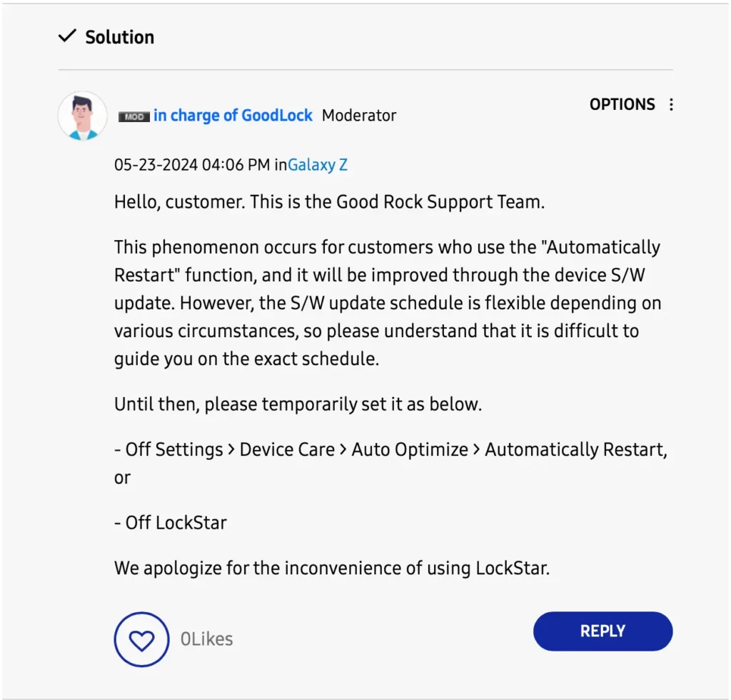This screenshot has width=731, height=700.
Task: View the 0 Likes count
Action: click(206, 639)
